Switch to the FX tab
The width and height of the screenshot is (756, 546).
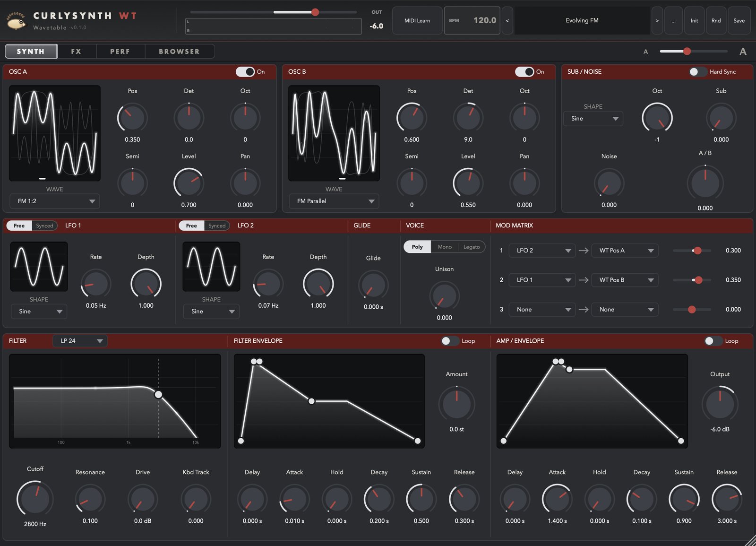point(77,52)
